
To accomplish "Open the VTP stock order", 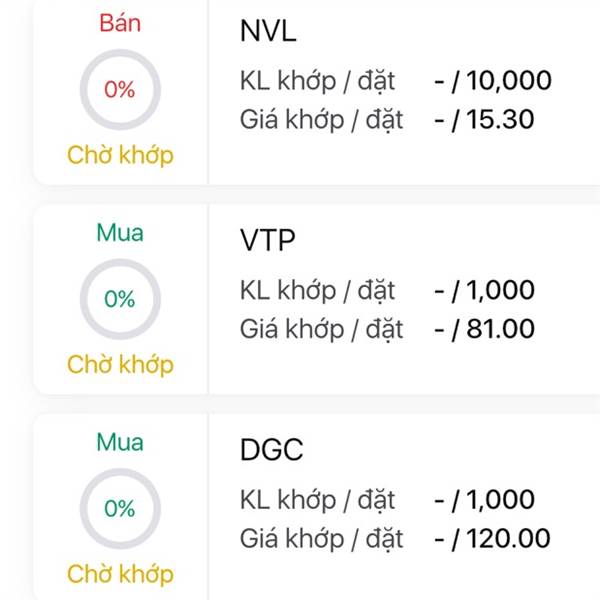I will point(267,240).
